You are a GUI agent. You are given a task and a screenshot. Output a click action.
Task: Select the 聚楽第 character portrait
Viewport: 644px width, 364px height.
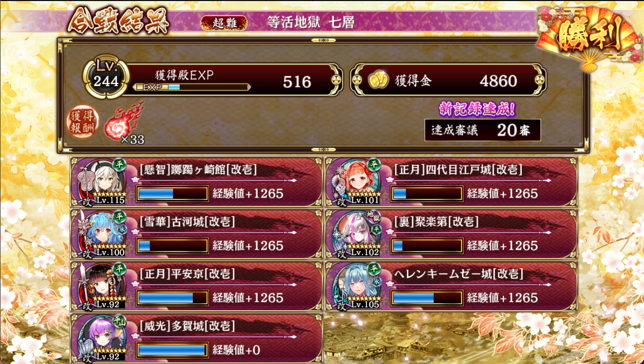point(357,233)
